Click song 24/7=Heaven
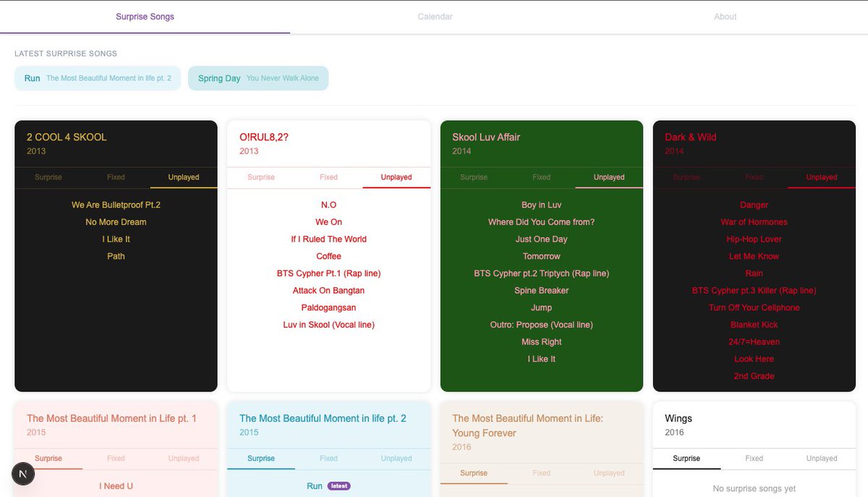 (x=754, y=341)
